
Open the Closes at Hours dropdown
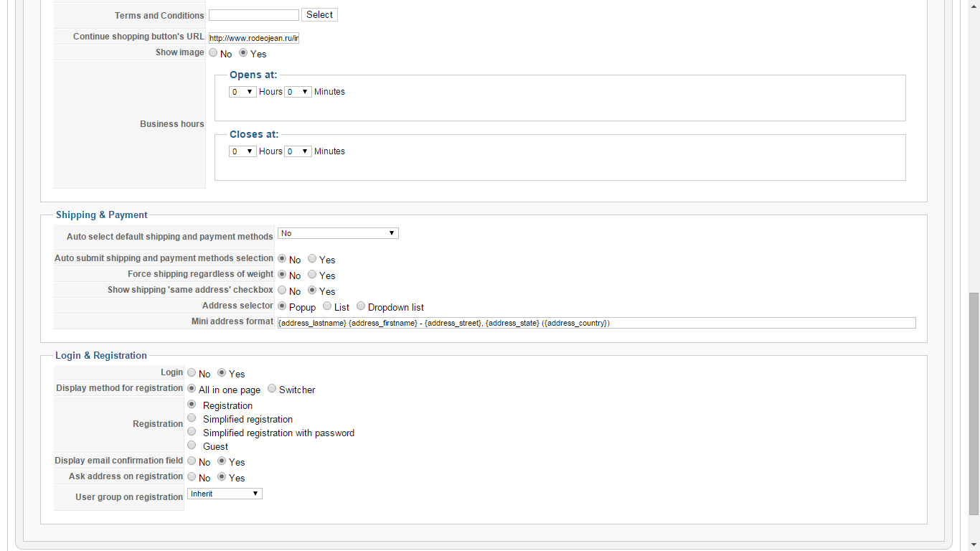coord(242,151)
